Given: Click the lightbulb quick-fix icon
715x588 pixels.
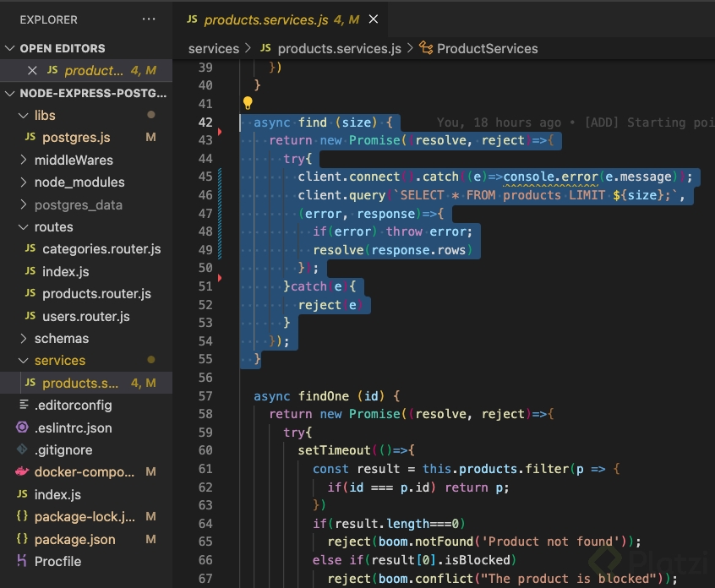Looking at the screenshot, I should pos(248,103).
